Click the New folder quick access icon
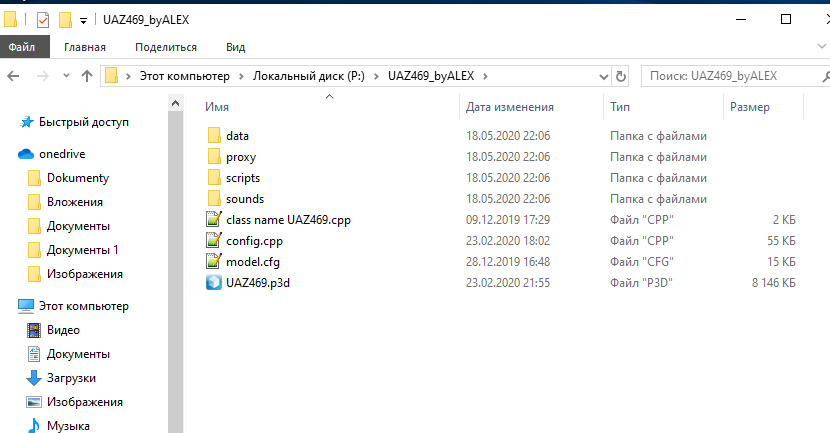The image size is (830, 433). click(65, 20)
